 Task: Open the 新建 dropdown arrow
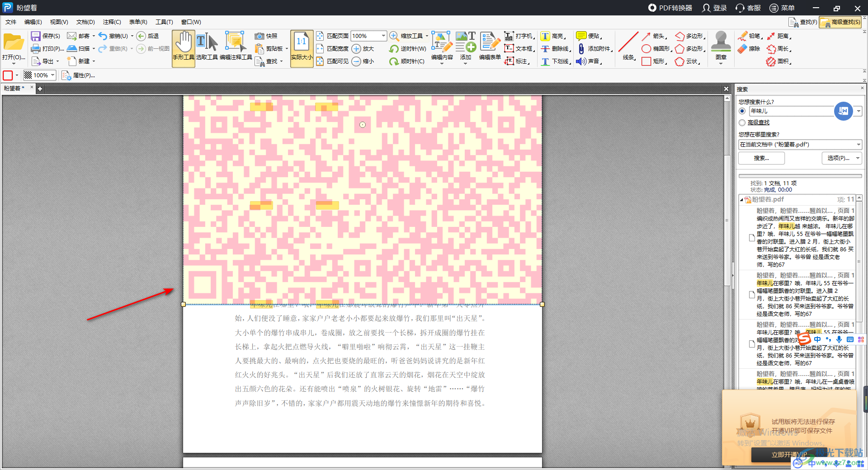(x=94, y=61)
